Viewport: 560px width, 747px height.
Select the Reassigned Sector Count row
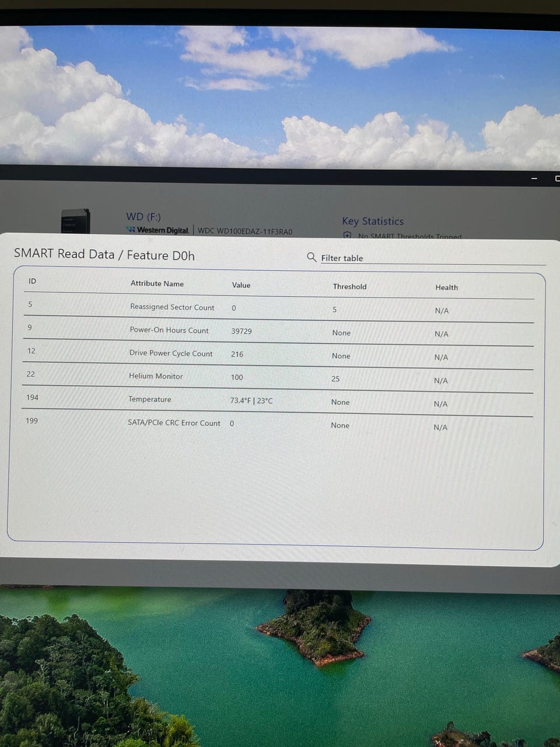(279, 308)
